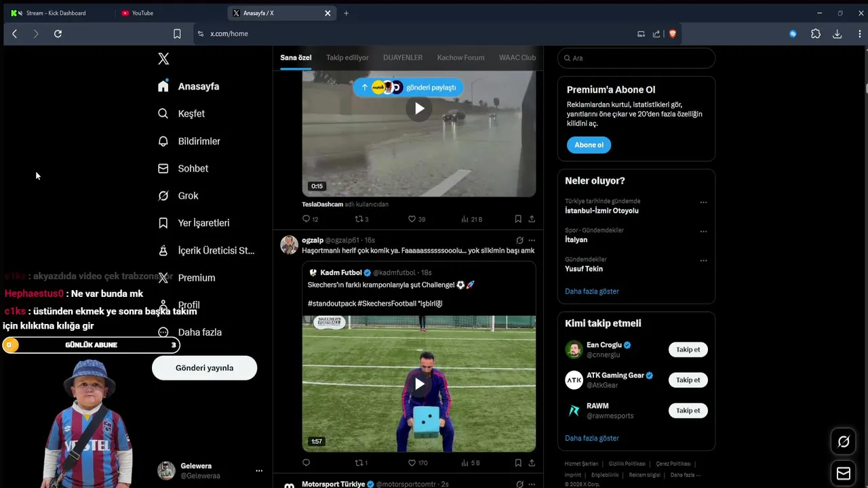868x488 pixels.
Task: Open Hizmet Şartları footer link
Action: click(x=581, y=464)
